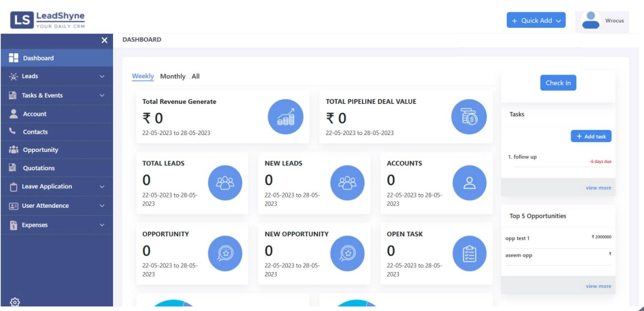Image resolution: width=644 pixels, height=311 pixels.
Task: Click the TOTAL LEADS card title
Action: click(164, 164)
